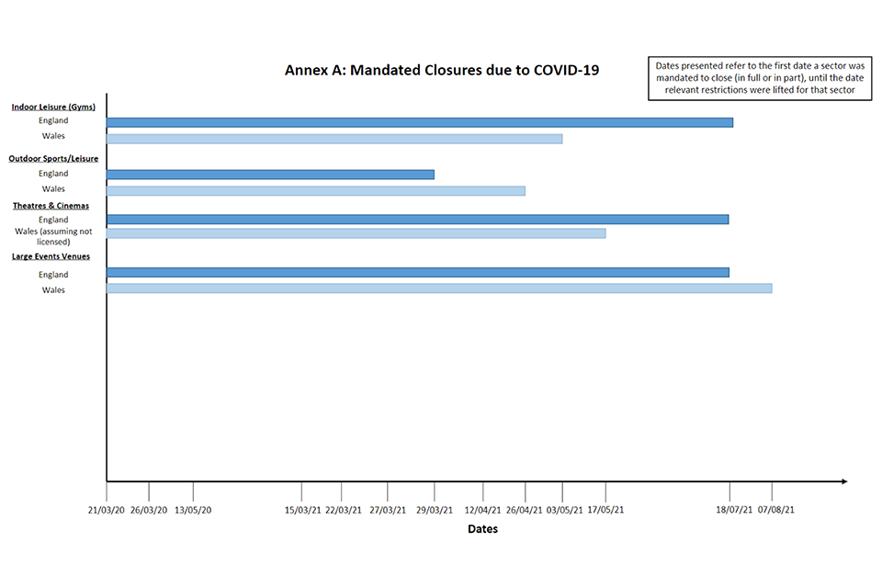Click the Large Events Venues heading
Viewport: 882px width, 588px height.
point(51,257)
